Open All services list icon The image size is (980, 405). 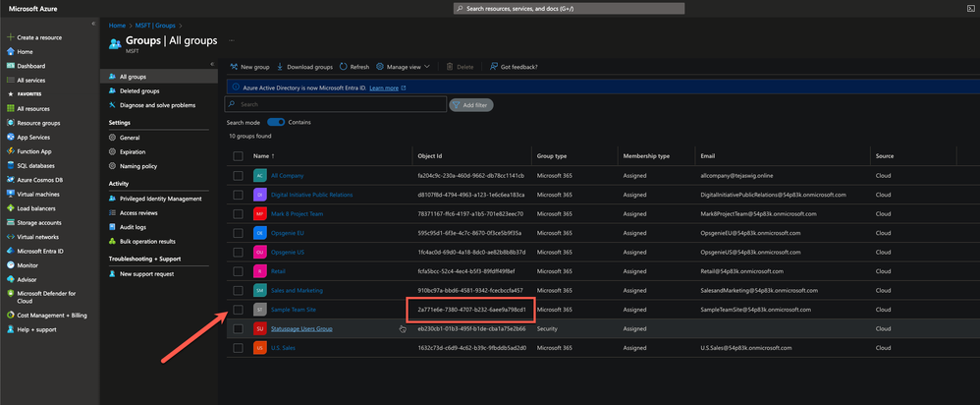[11, 81]
